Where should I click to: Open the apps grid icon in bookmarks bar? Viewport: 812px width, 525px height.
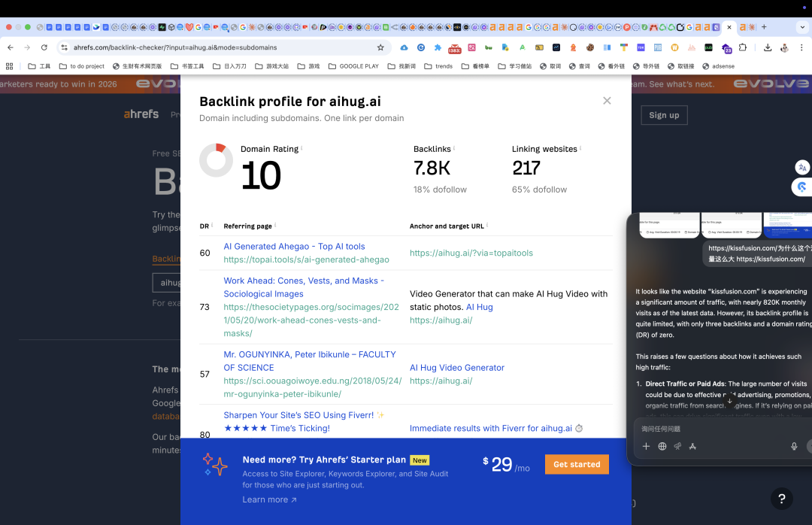coord(9,66)
